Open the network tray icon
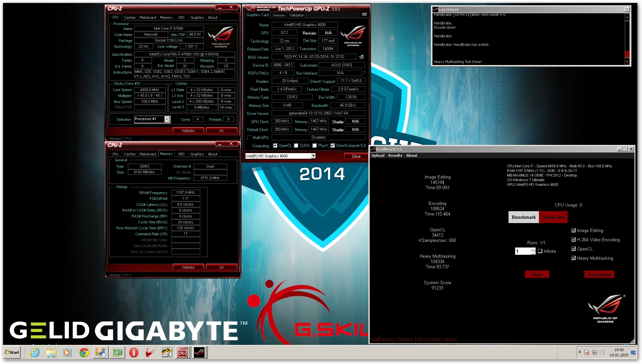The image size is (642, 364). point(595,352)
